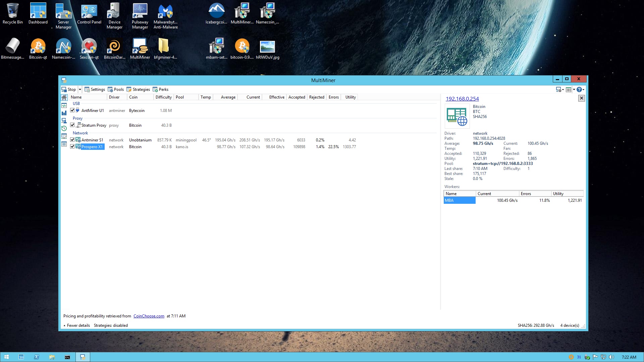Toggle the Stratum Proxy checkbox
This screenshot has width=644, height=362.
[72, 125]
